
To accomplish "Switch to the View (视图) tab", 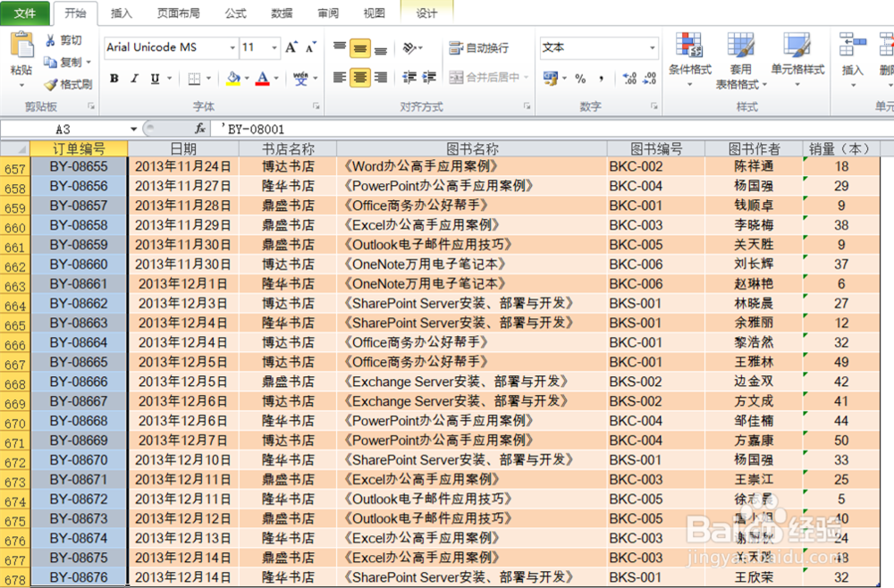I will [x=374, y=13].
